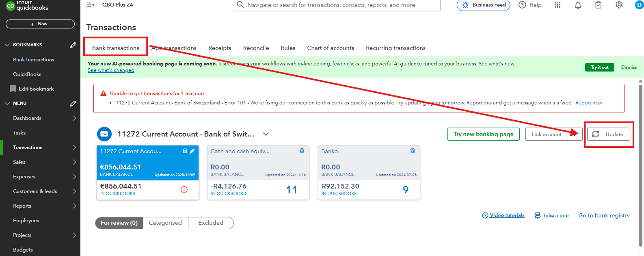Image resolution: width=644 pixels, height=256 pixels.
Task: Click Go to bank register link
Action: [x=604, y=215]
